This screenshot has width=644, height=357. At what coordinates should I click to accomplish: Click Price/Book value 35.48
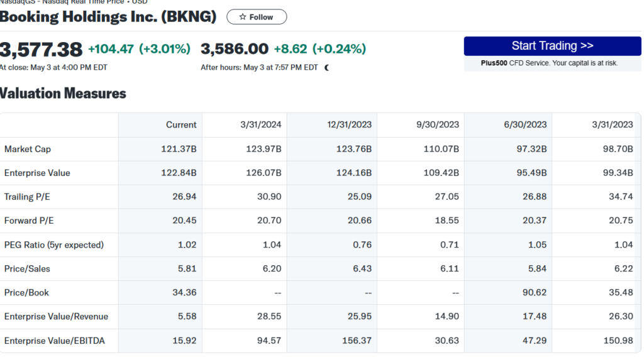621,292
